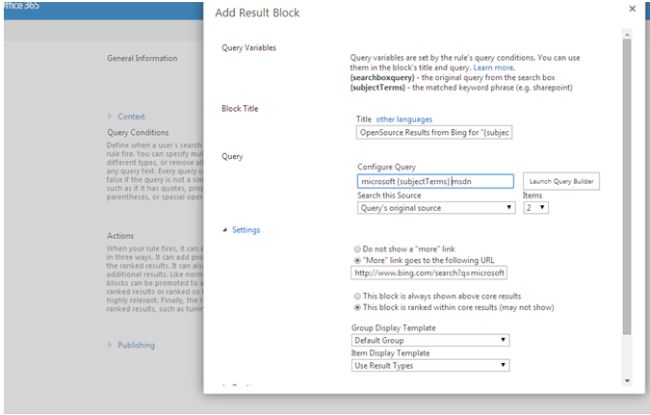Click the dialog's vertical scrollbar
The width and height of the screenshot is (650, 415).
point(627,180)
